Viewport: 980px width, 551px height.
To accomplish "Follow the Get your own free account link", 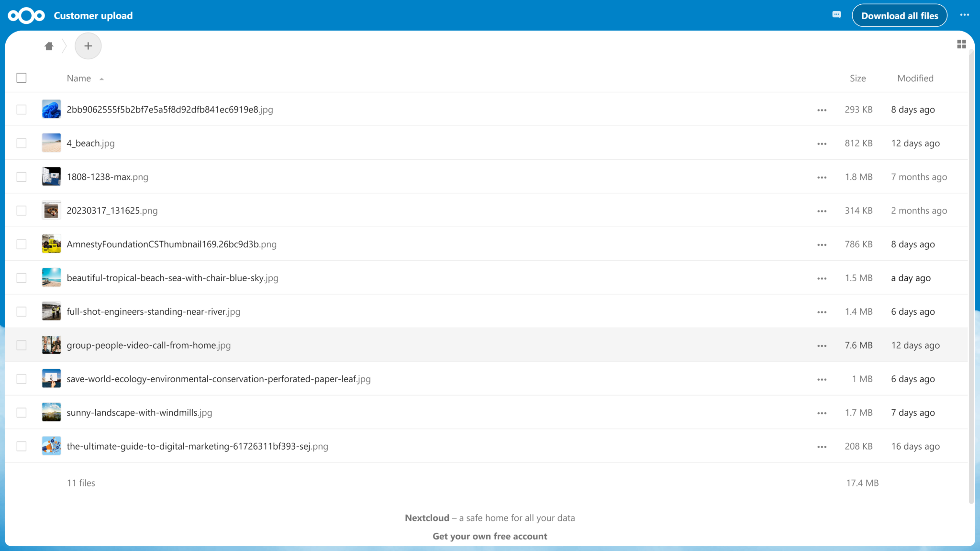I will [x=490, y=536].
